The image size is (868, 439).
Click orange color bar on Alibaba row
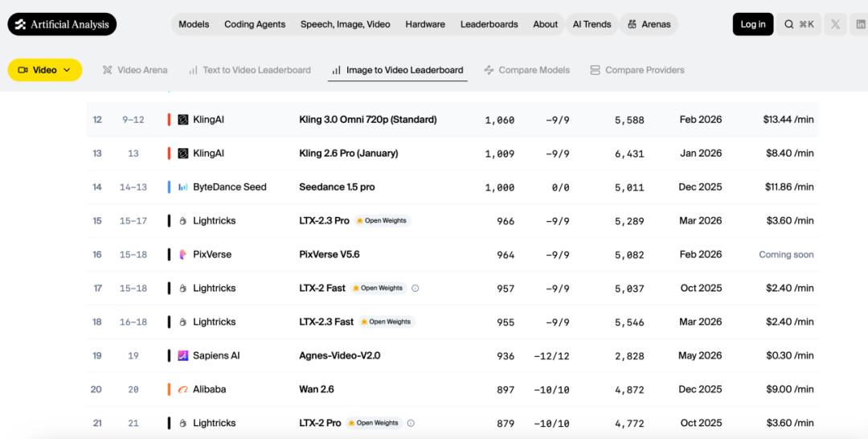click(169, 389)
